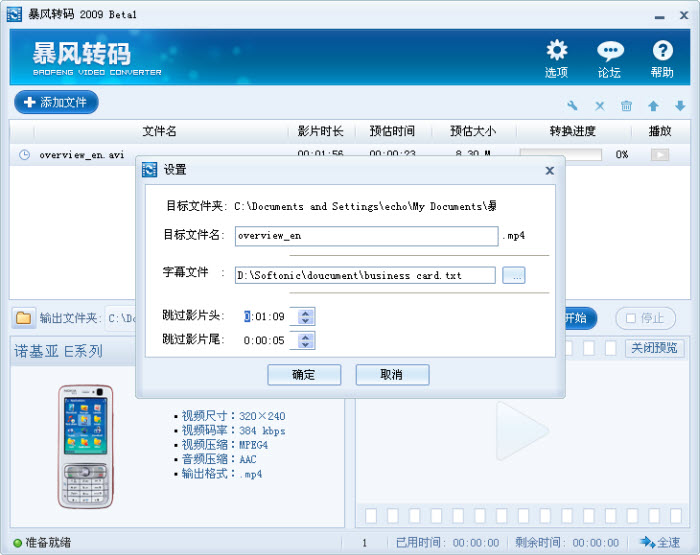Click the clock icon beside overview_en.avi

(24, 155)
